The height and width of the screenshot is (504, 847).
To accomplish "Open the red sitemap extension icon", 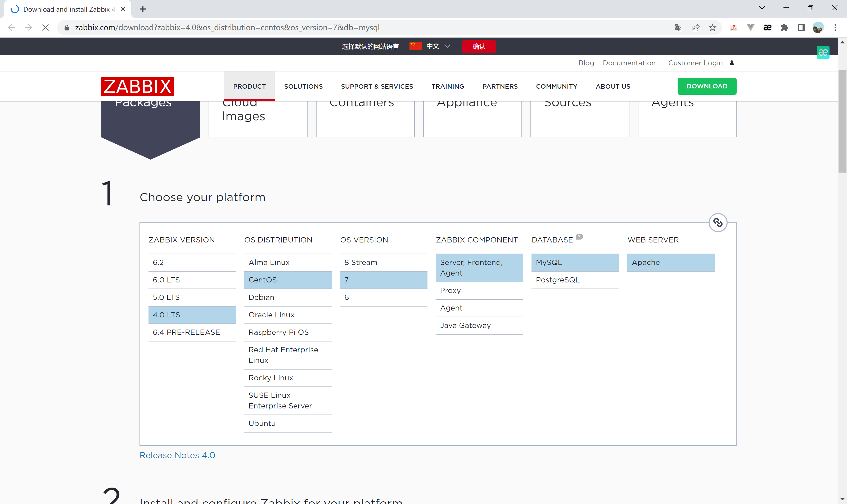I will (733, 28).
